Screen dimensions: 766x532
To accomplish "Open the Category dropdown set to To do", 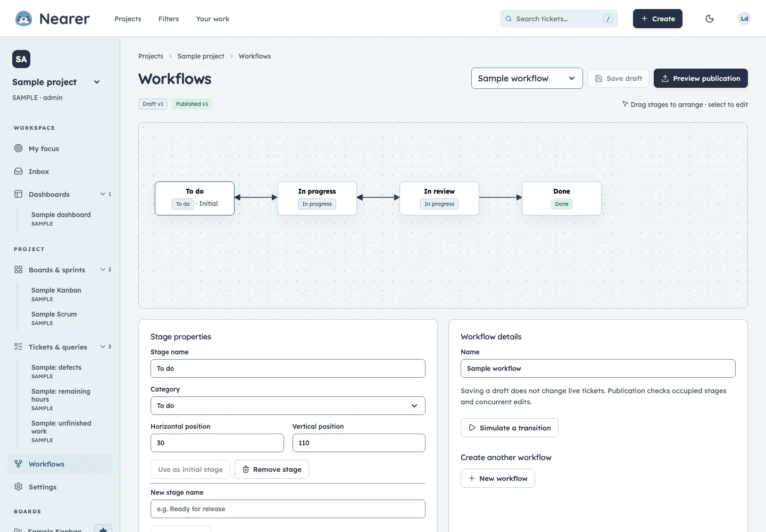I will click(288, 405).
